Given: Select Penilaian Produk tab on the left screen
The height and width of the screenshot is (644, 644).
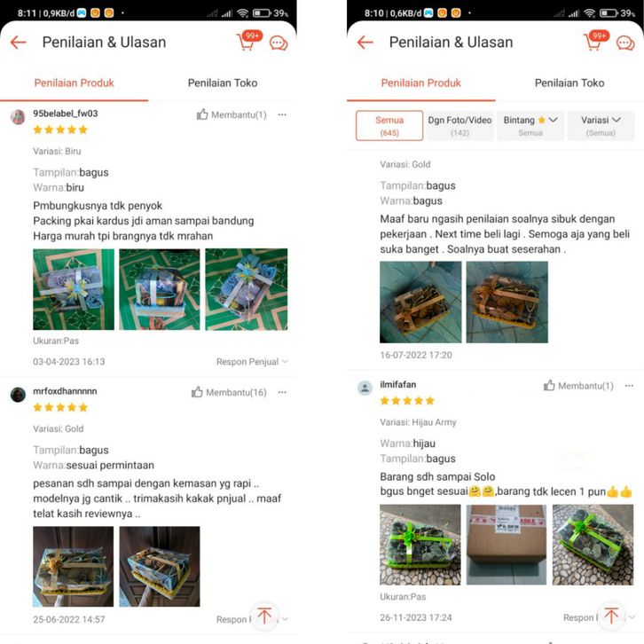Looking at the screenshot, I should (x=74, y=83).
